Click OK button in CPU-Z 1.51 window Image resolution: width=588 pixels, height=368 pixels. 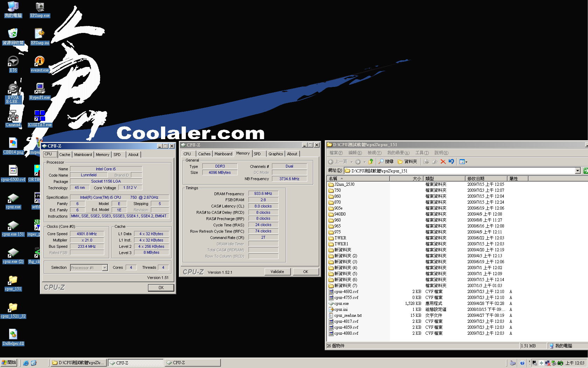pos(161,288)
